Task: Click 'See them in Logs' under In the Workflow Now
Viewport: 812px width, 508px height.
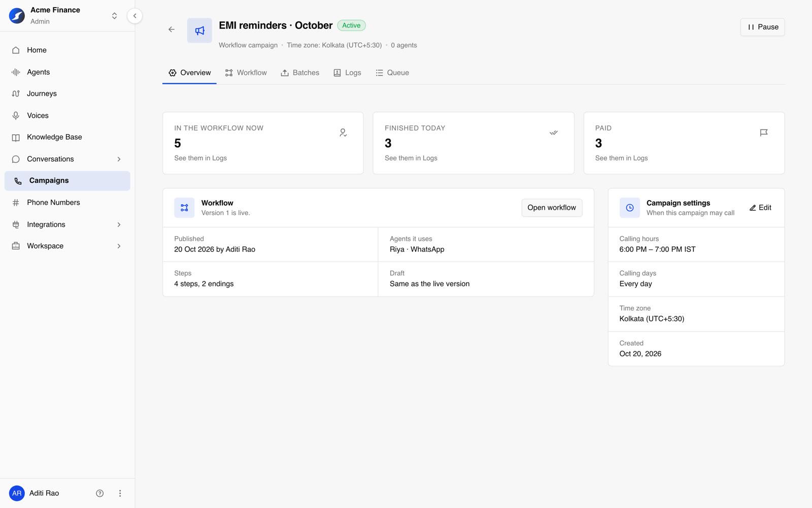Action: coord(200,158)
